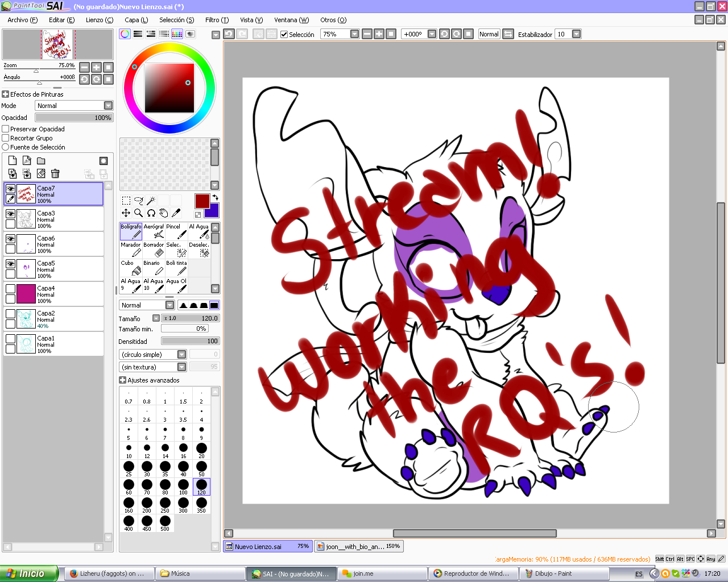Open the join.me taskbar button
The height and width of the screenshot is (582, 728).
(x=382, y=573)
